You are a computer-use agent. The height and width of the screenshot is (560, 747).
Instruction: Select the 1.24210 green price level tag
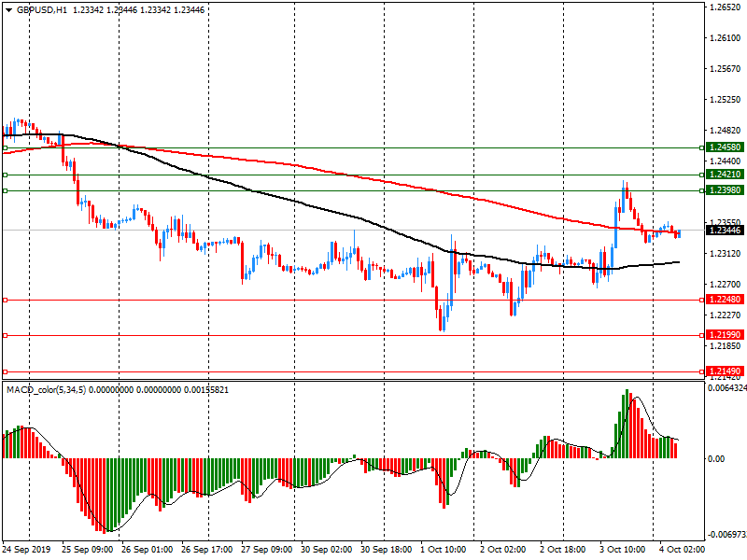tap(725, 175)
